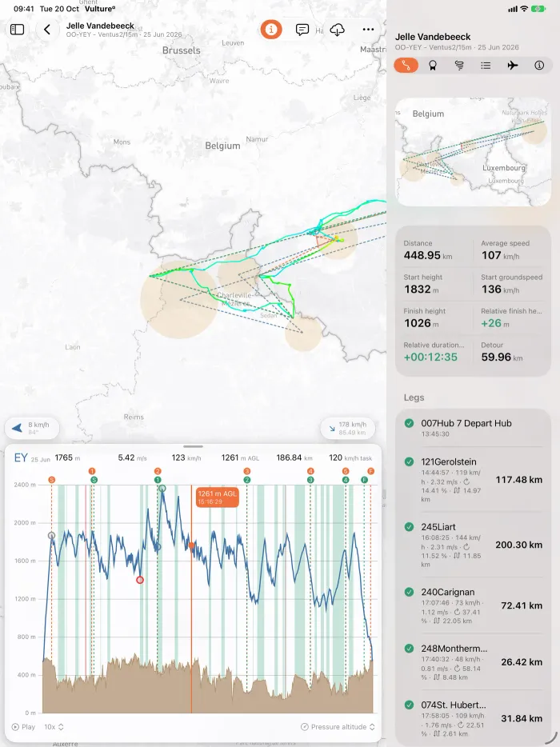The height and width of the screenshot is (747, 560).
Task: Click the Finish height 1026 m value
Action: click(422, 323)
